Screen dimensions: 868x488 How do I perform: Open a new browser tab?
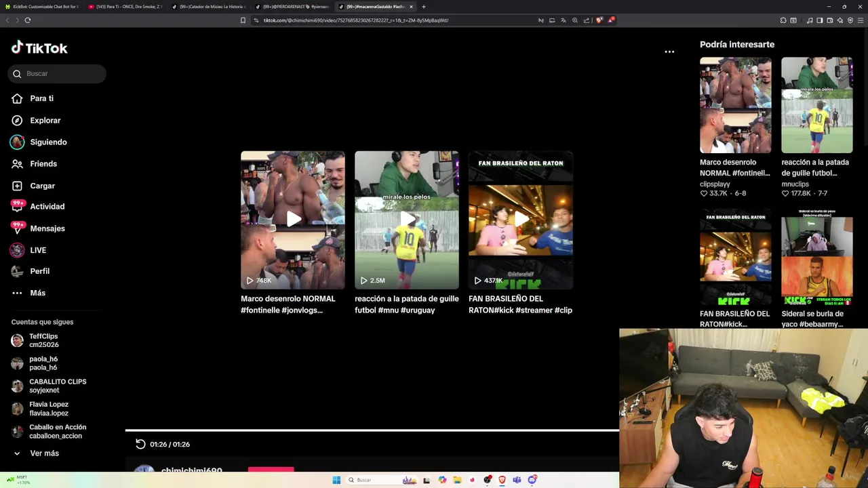click(424, 7)
